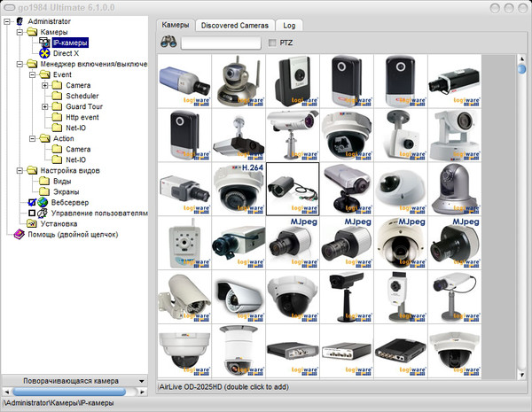Toggle the Вебсервер checkbox

(x=32, y=202)
